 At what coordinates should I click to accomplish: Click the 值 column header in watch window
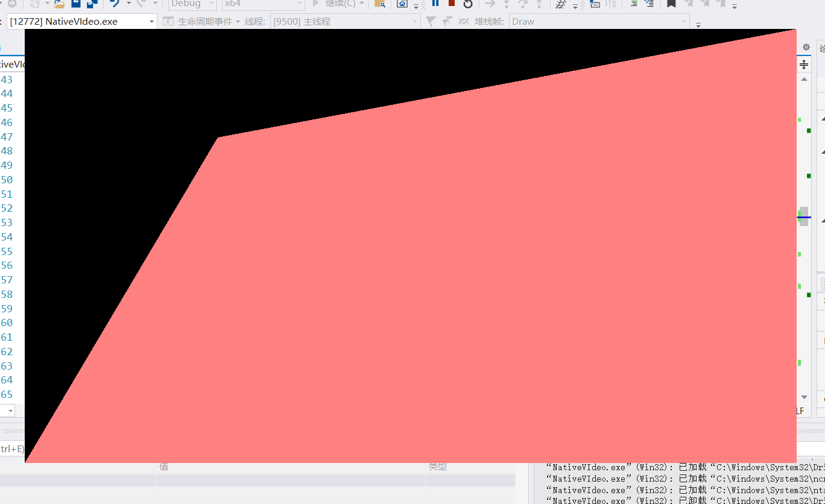pos(163,467)
